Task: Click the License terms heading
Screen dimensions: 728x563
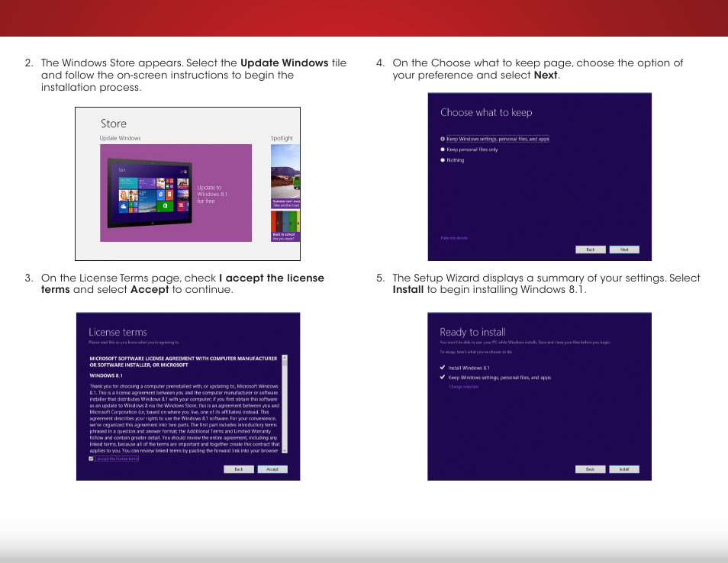Action: click(x=118, y=333)
